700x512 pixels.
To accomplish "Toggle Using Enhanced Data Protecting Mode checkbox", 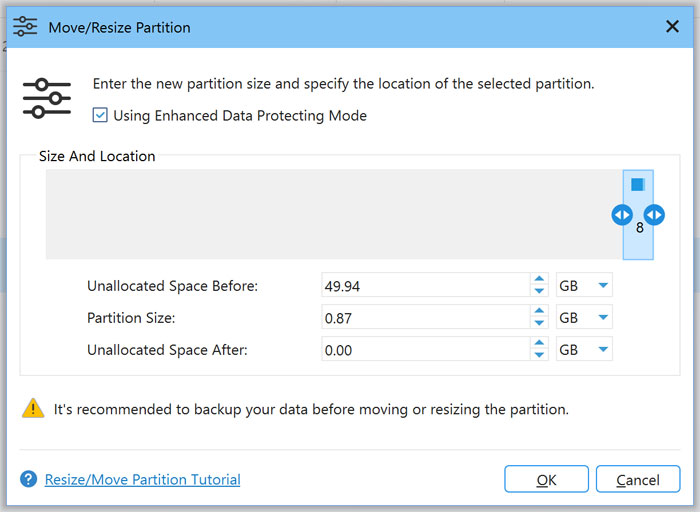I will click(x=100, y=115).
